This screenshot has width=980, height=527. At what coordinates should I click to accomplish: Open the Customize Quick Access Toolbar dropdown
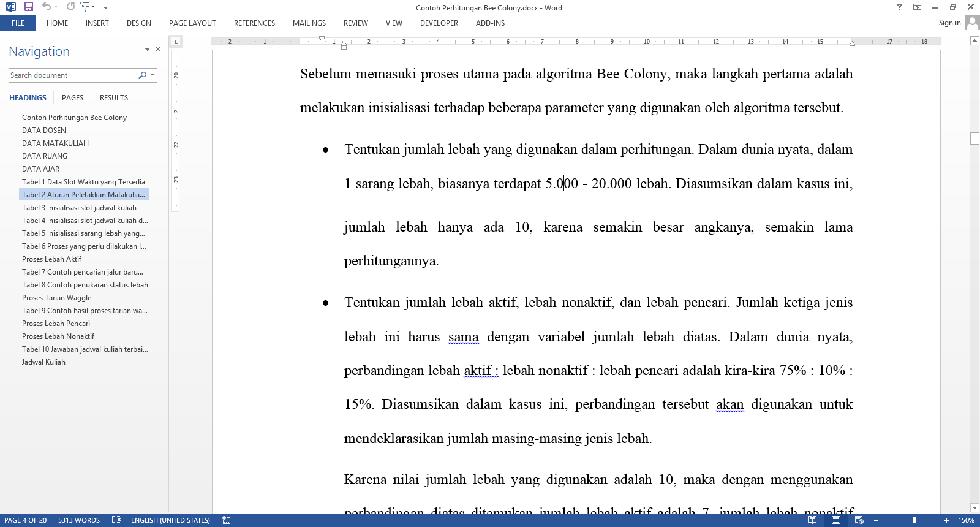point(105,7)
